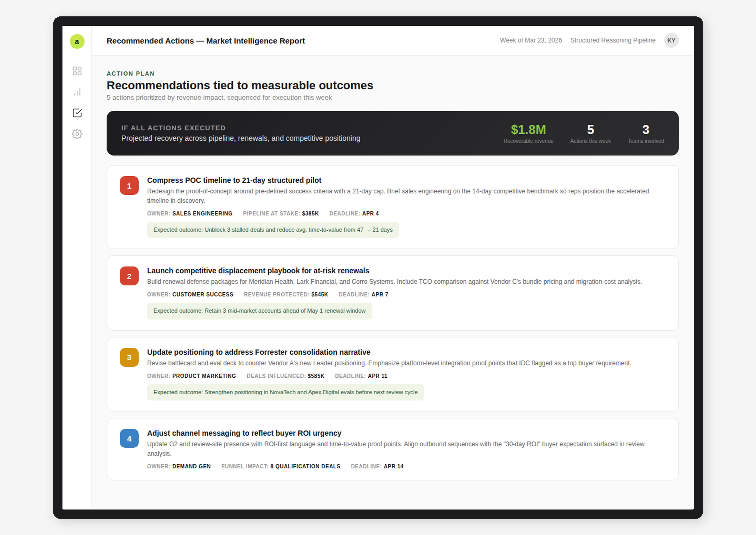
Task: Click the Week of Mar 23, 2026 text
Action: click(x=530, y=41)
